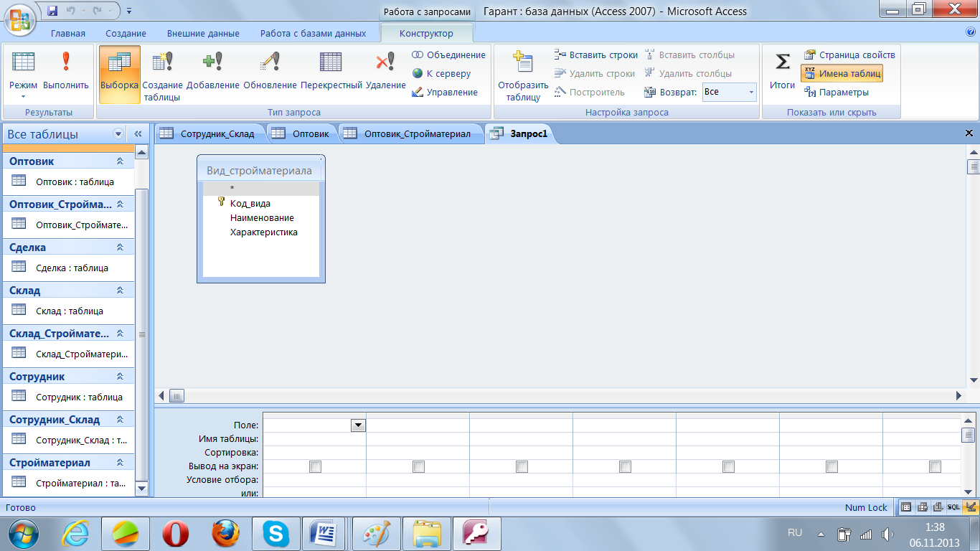Click Вставить строки

tap(595, 55)
